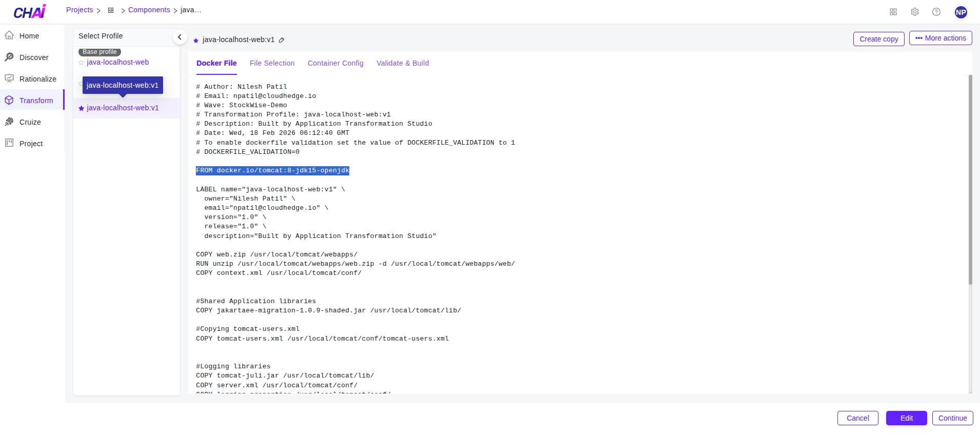
Task: Click the highlighted FROM docker.io/tomcat line
Action: [272, 170]
